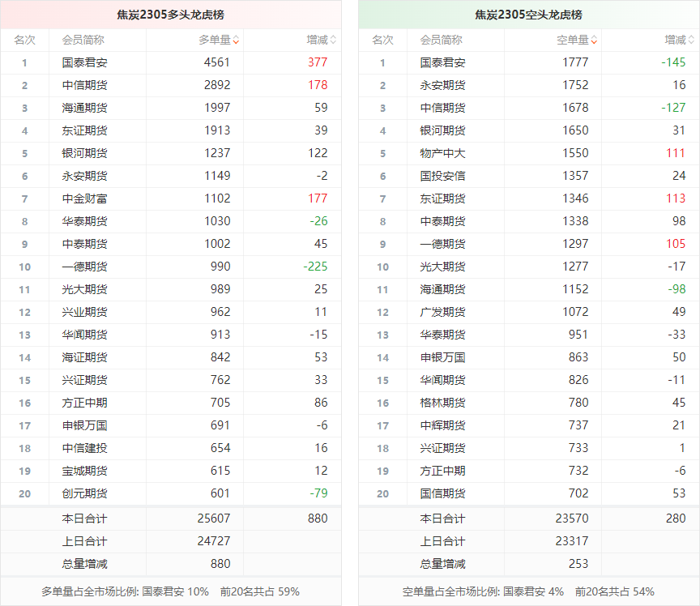Screen dimensions: 700x606
Task: Click 宝城期货 in the long table
Action: [84, 471]
